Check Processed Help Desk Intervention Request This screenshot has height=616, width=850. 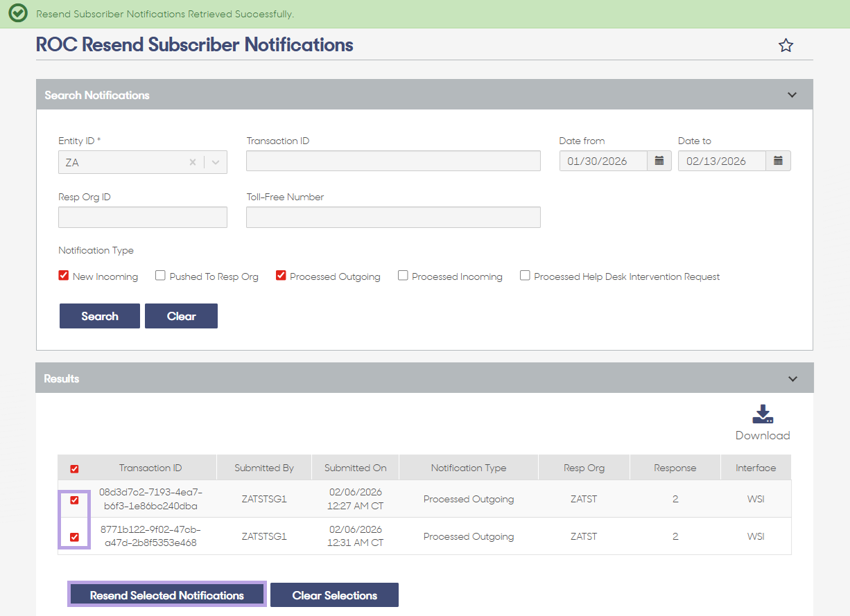tap(525, 275)
